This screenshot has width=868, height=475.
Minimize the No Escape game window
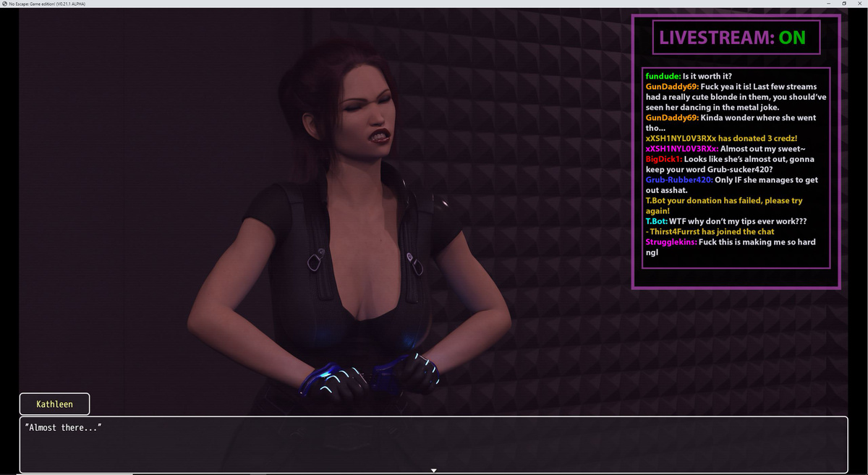[x=828, y=4]
